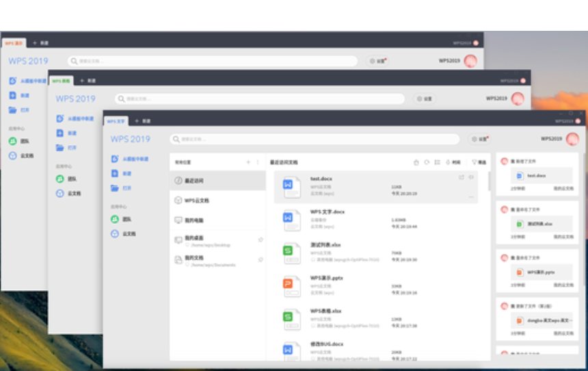588x371 pixels.
Task: Click the recent documents list scrollbar
Action: 489,181
